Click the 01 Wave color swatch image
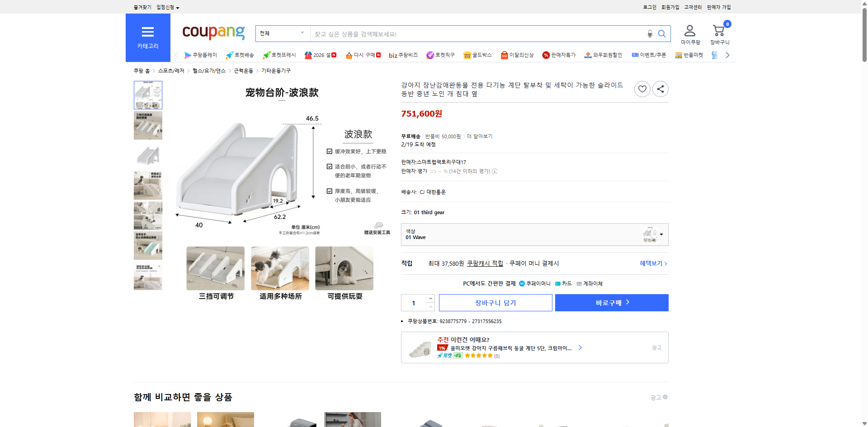This screenshot has width=868, height=427. click(650, 235)
